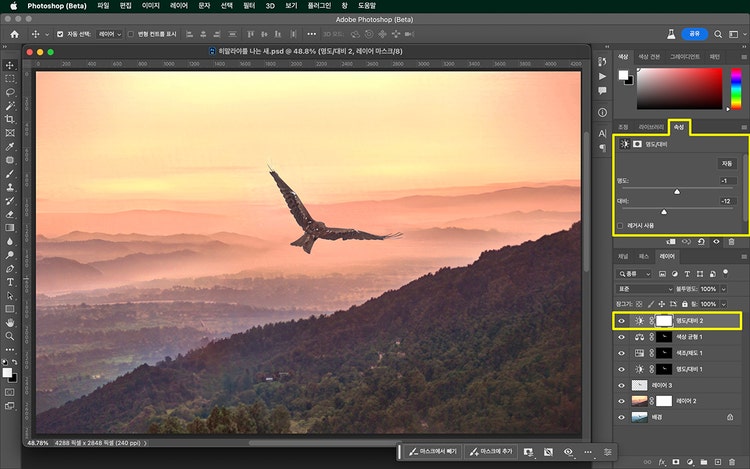Screen dimensions: 750x469
Task: Open the 필터 menu in menu bar
Action: click(x=249, y=6)
